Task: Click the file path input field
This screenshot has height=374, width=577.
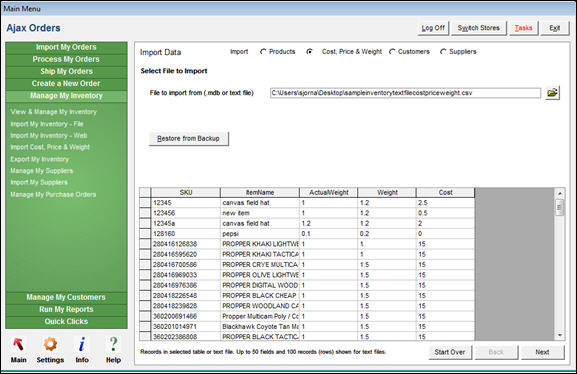Action: coord(405,93)
